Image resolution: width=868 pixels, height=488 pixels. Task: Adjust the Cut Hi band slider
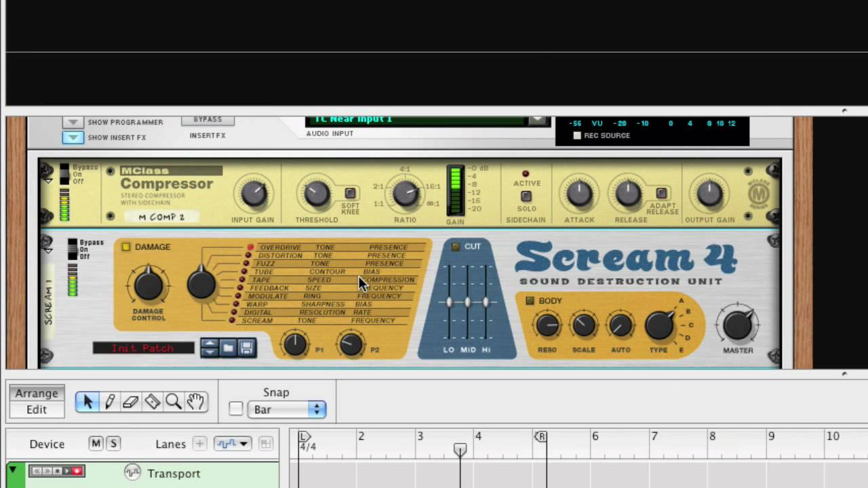tap(486, 302)
